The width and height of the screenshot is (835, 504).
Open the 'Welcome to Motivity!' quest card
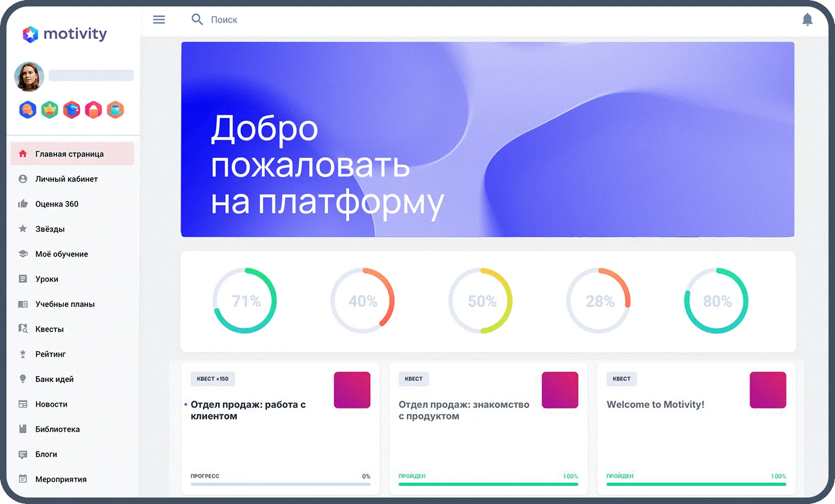[655, 405]
